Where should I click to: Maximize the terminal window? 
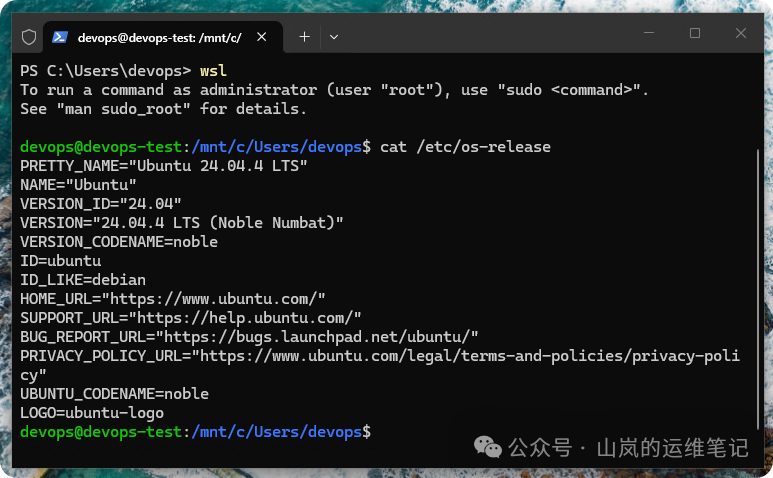coord(695,33)
